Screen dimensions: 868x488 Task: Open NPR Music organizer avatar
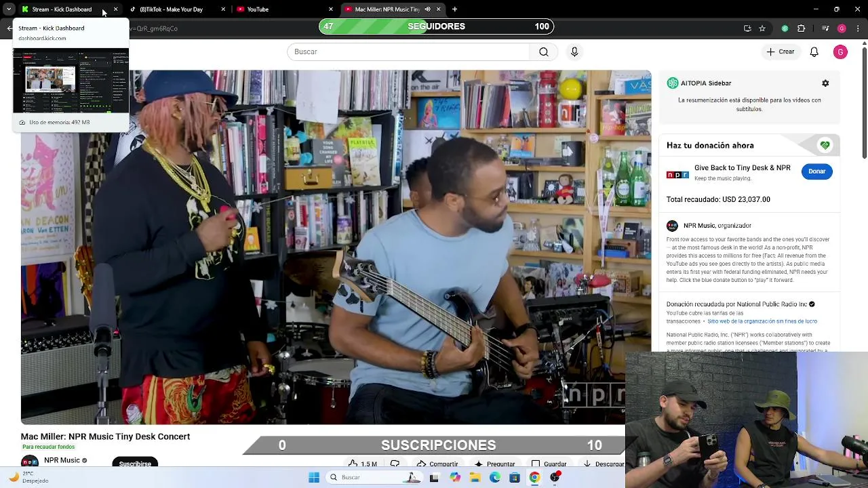click(672, 226)
